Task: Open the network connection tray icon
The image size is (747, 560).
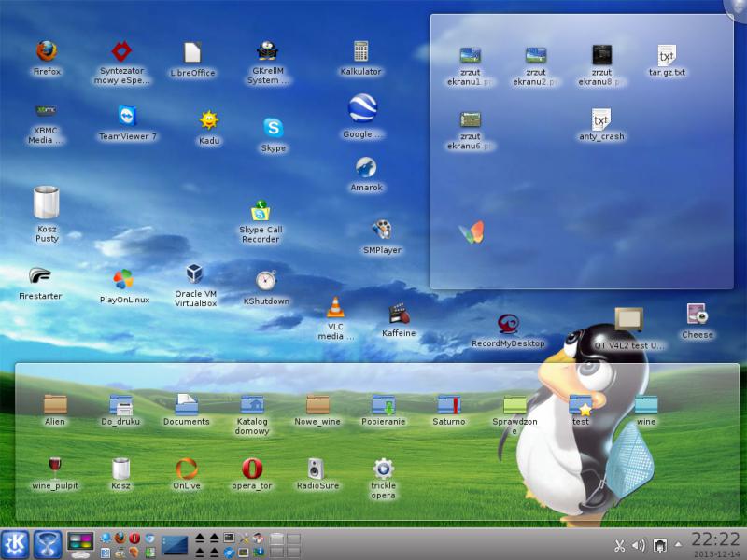Action: (x=659, y=545)
